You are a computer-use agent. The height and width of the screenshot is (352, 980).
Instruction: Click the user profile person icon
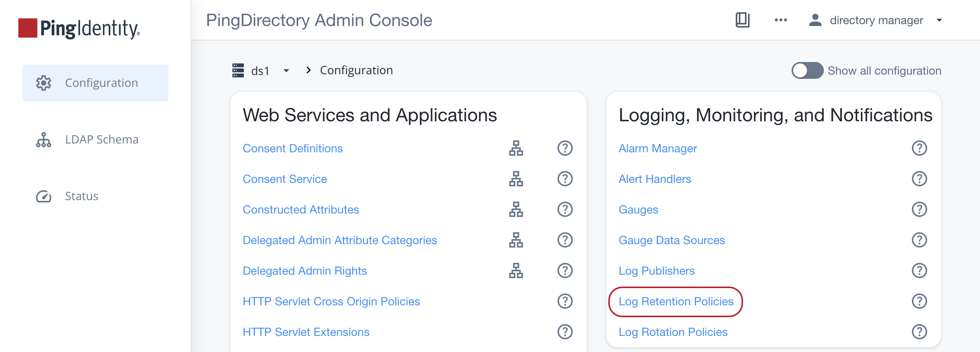click(815, 20)
